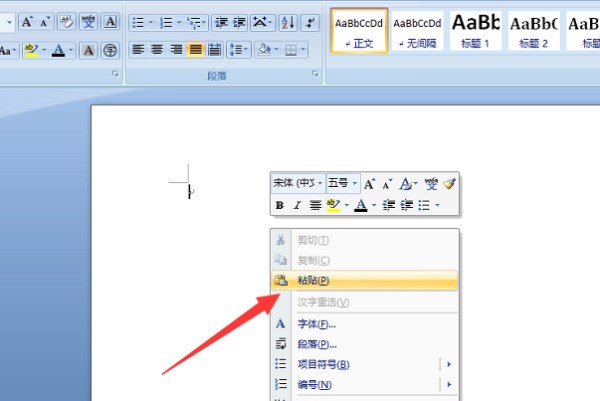Open the Line Spacing button in the ribbon

239,50
